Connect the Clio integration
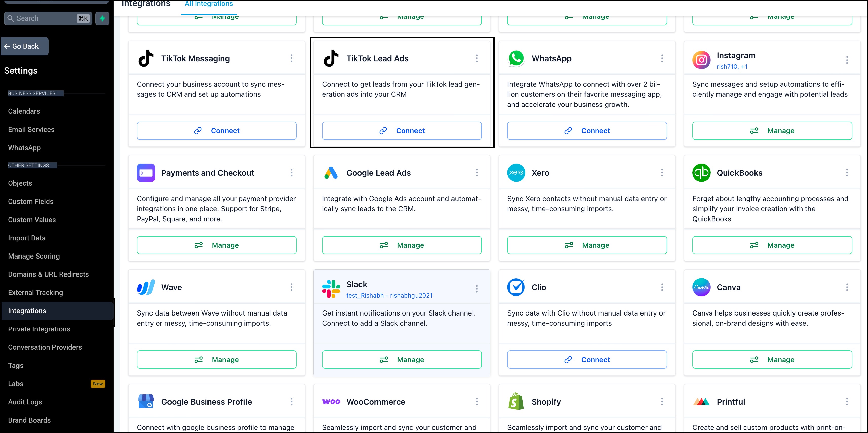868x433 pixels. click(x=587, y=360)
